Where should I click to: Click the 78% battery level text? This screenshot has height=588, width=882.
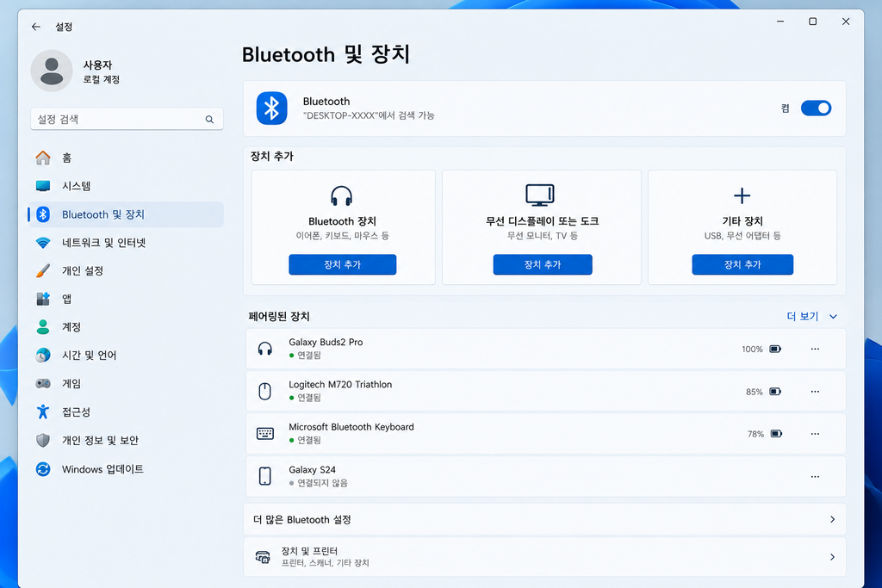pos(755,434)
